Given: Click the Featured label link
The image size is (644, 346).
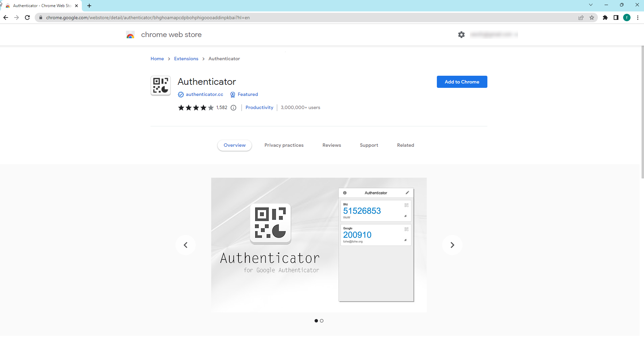Looking at the screenshot, I should click(x=248, y=95).
